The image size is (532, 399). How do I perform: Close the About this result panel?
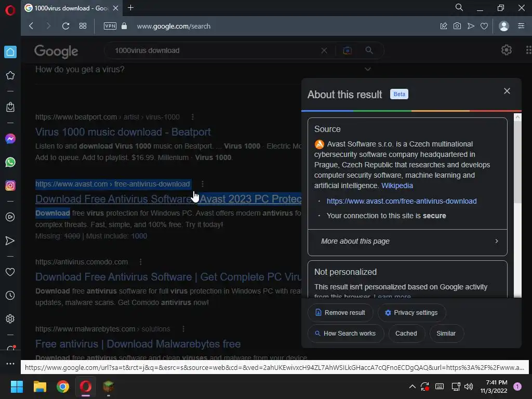pos(507,91)
